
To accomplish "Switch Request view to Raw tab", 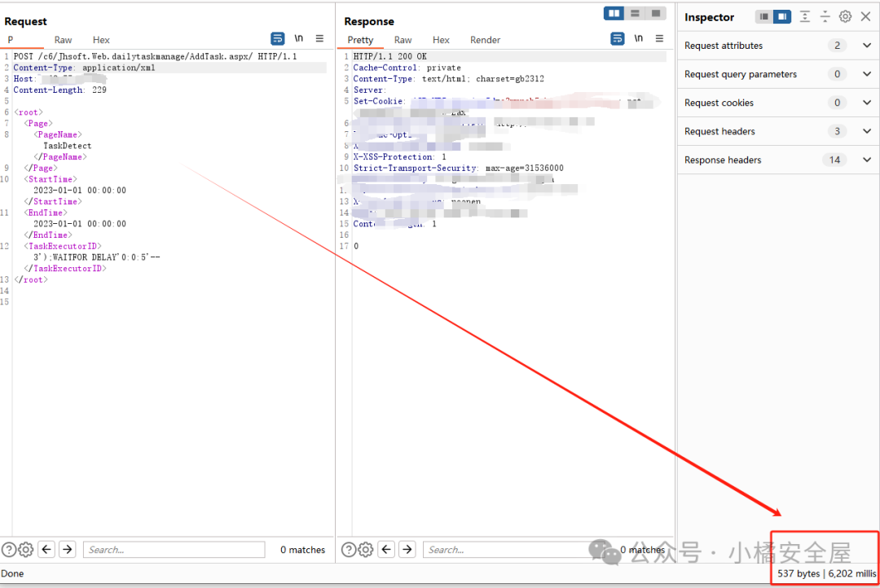I will tap(63, 40).
